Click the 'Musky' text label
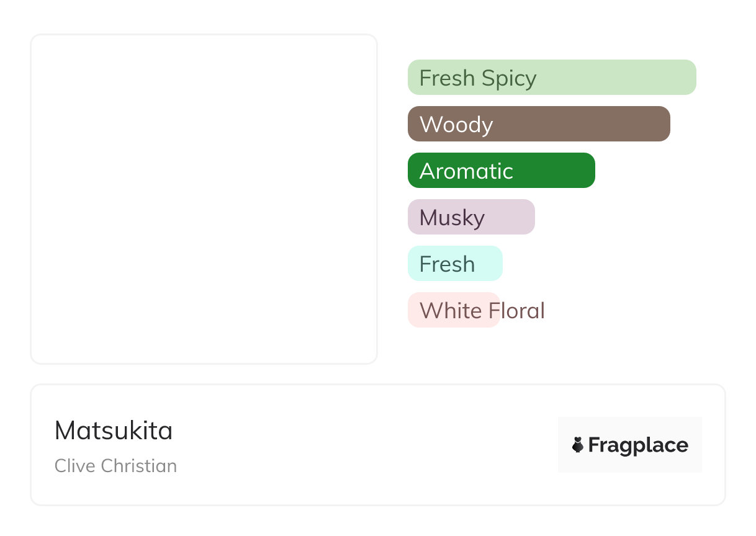This screenshot has width=756, height=536. pos(452,218)
